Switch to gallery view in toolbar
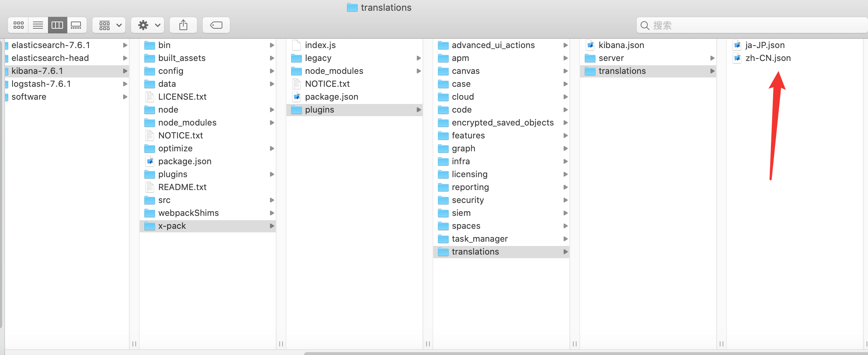Image resolution: width=868 pixels, height=355 pixels. 76,25
